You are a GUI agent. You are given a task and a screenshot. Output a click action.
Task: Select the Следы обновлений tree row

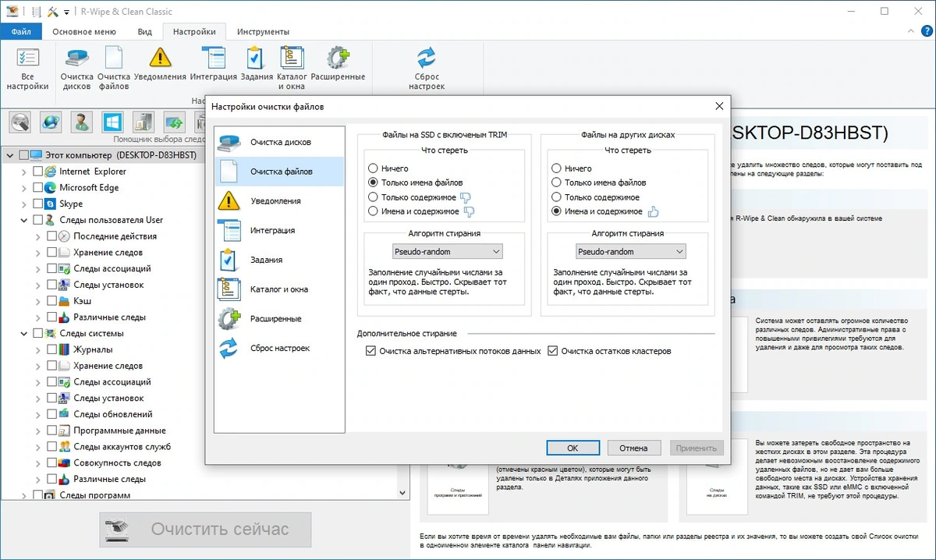[113, 414]
